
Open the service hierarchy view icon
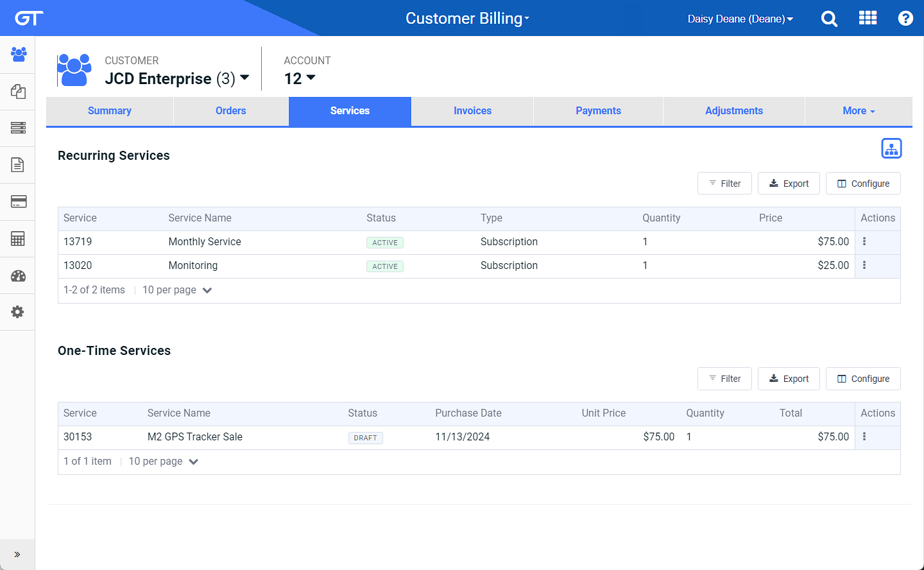coord(891,148)
